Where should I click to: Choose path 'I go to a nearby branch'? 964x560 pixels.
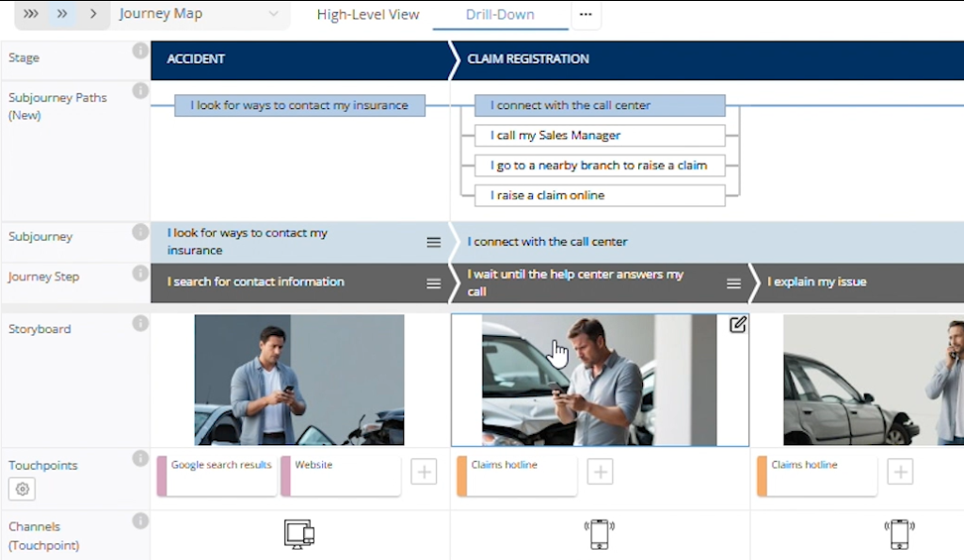point(600,166)
